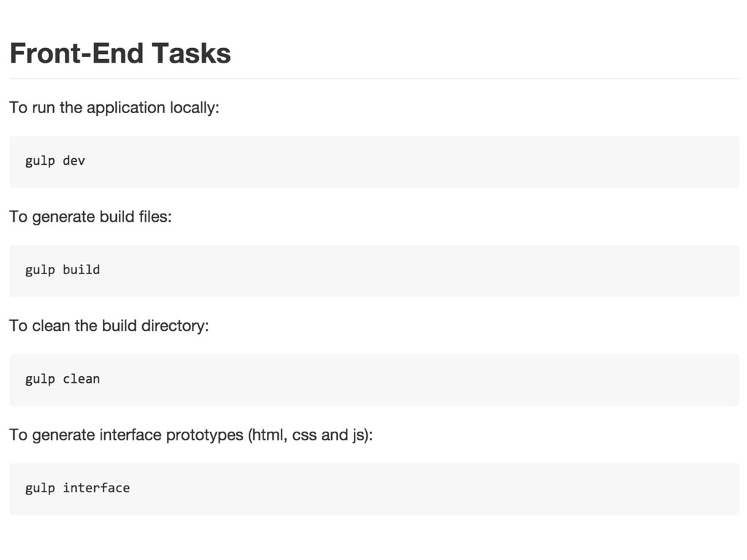Click the word 'Tasks' in the heading
This screenshot has width=747, height=560.
[191, 52]
